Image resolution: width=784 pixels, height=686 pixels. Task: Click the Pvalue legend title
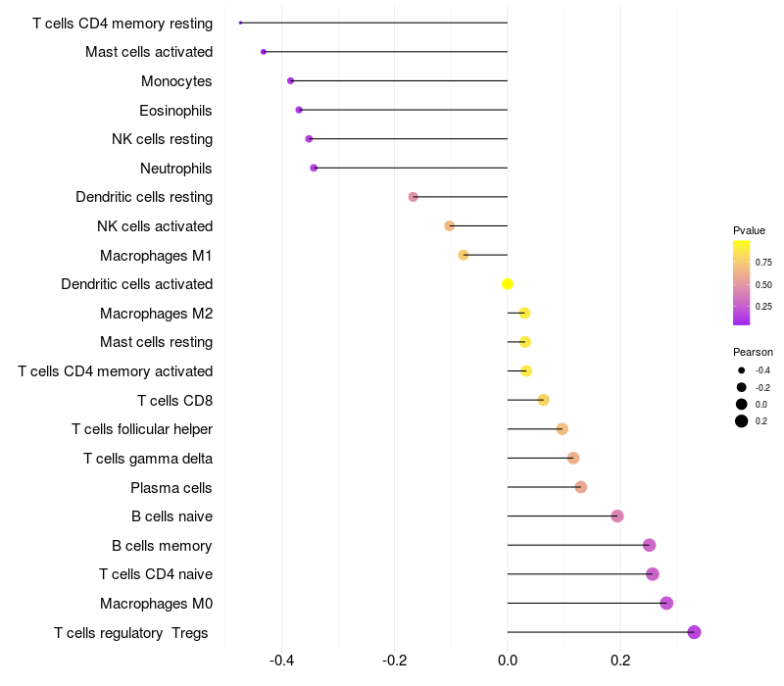749,230
